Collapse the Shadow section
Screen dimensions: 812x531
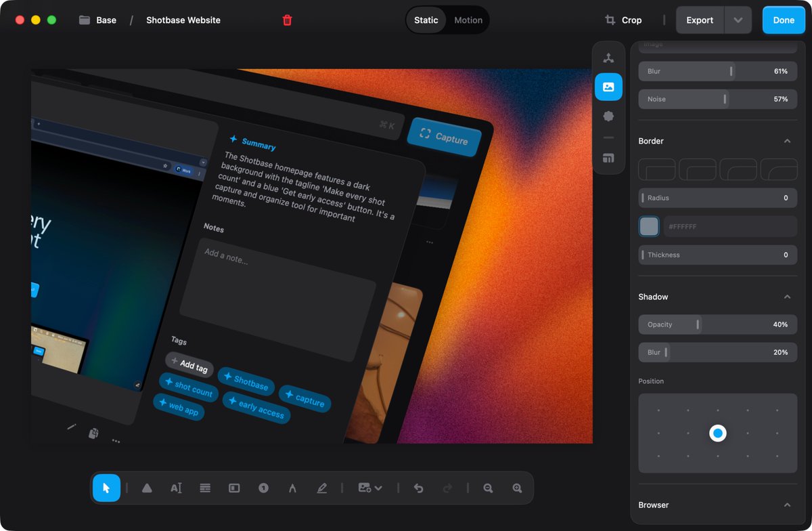pos(787,297)
